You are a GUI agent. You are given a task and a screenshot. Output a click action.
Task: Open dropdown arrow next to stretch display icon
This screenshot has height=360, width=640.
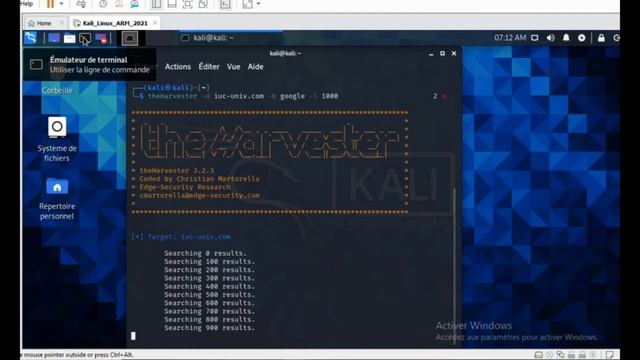point(258,4)
